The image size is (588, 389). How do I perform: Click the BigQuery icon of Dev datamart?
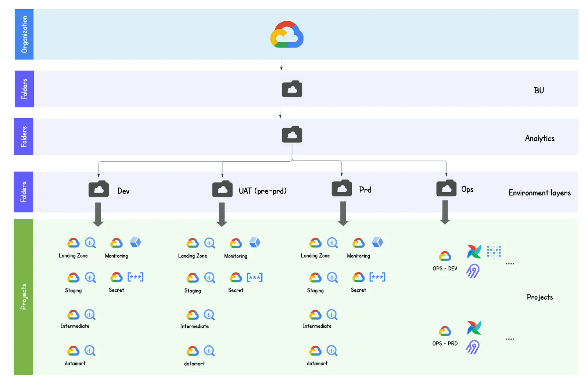[x=90, y=351]
